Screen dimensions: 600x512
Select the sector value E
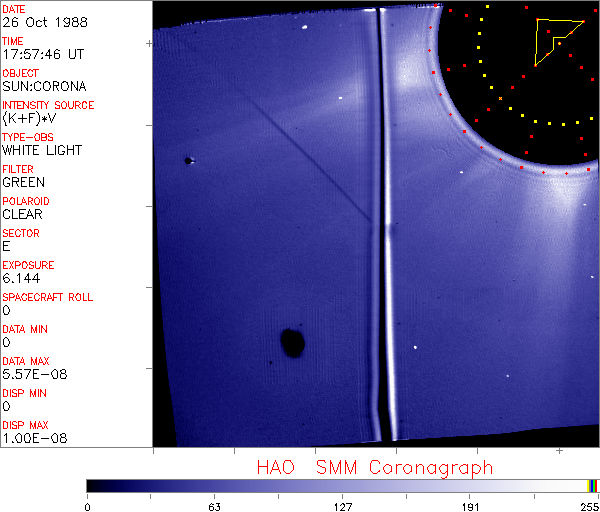pos(6,246)
